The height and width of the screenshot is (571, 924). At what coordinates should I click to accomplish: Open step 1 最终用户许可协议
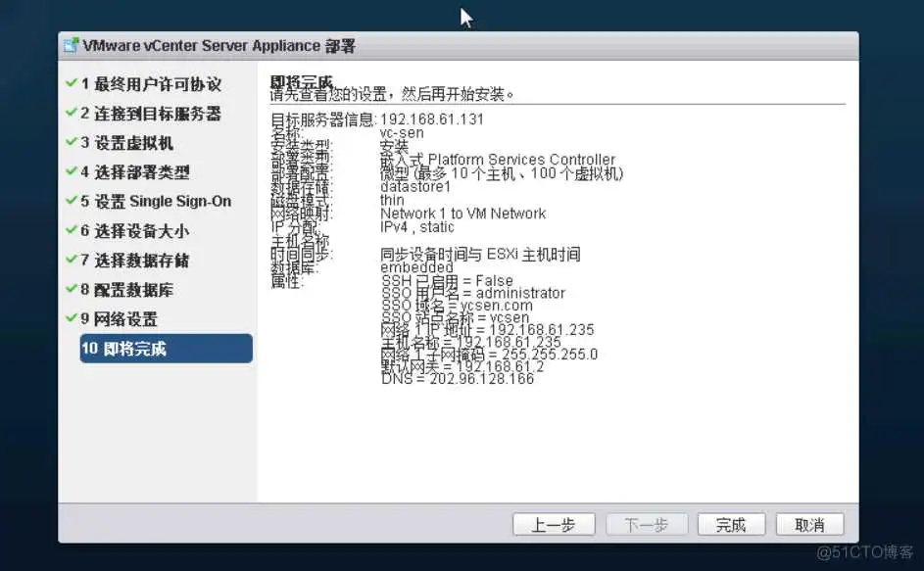[151, 84]
